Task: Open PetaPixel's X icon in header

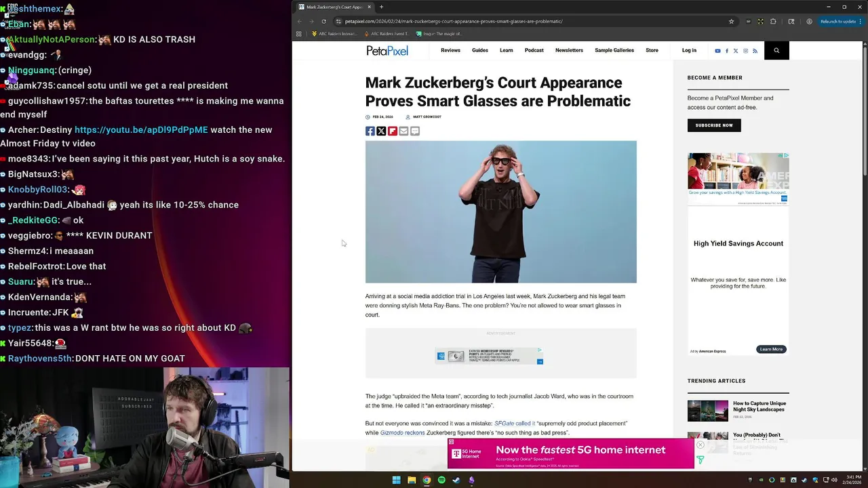Action: 736,51
